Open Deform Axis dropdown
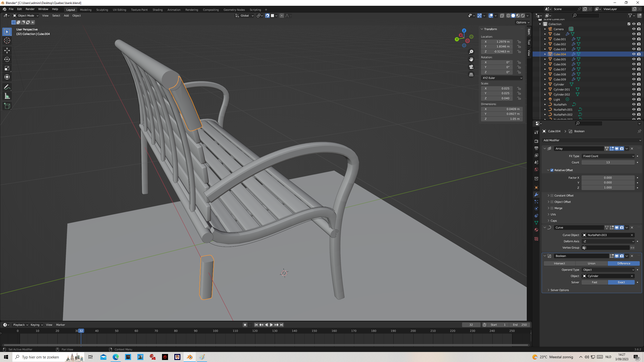This screenshot has width=644, height=362. pos(608,241)
